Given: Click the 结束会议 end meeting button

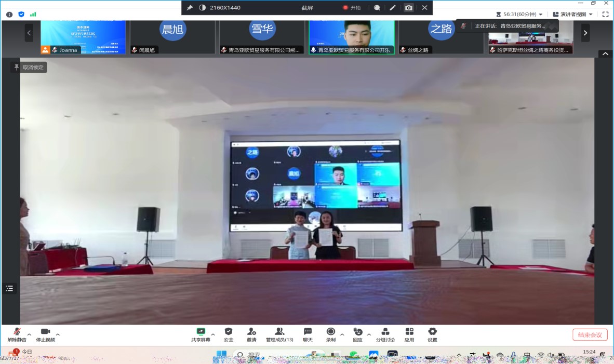Looking at the screenshot, I should pyautogui.click(x=590, y=335).
